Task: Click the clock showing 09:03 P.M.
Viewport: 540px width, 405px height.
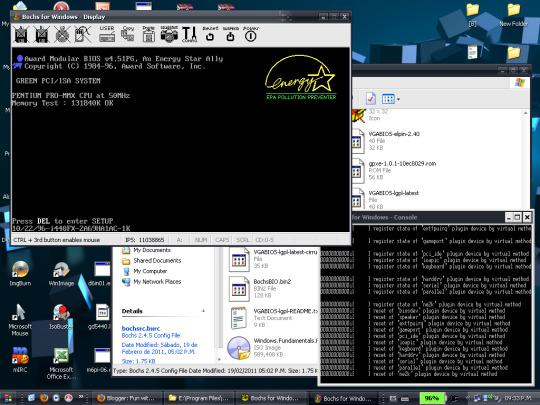Action: click(519, 398)
